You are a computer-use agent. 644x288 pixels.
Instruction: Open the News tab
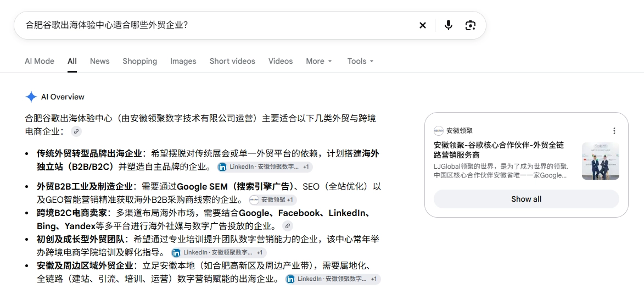click(100, 62)
